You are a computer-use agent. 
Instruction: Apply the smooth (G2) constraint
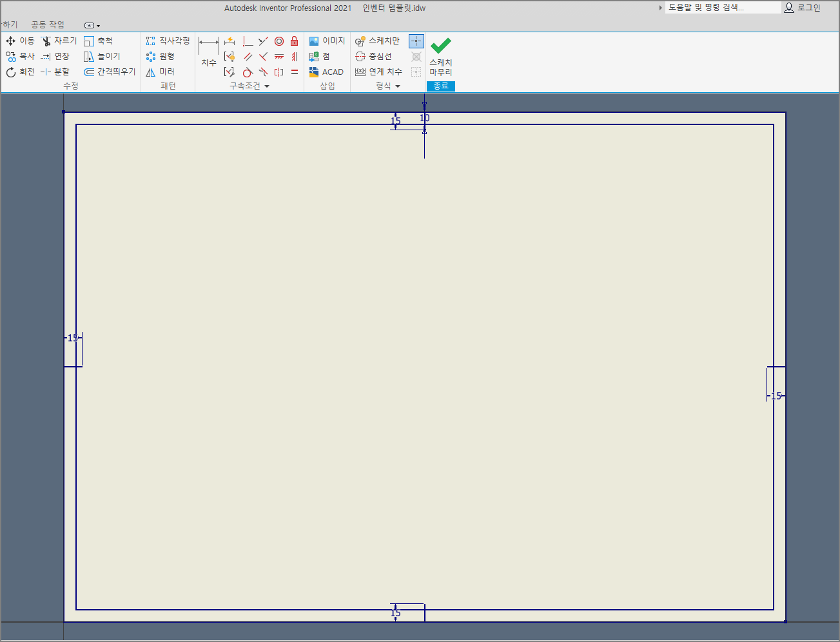point(263,72)
